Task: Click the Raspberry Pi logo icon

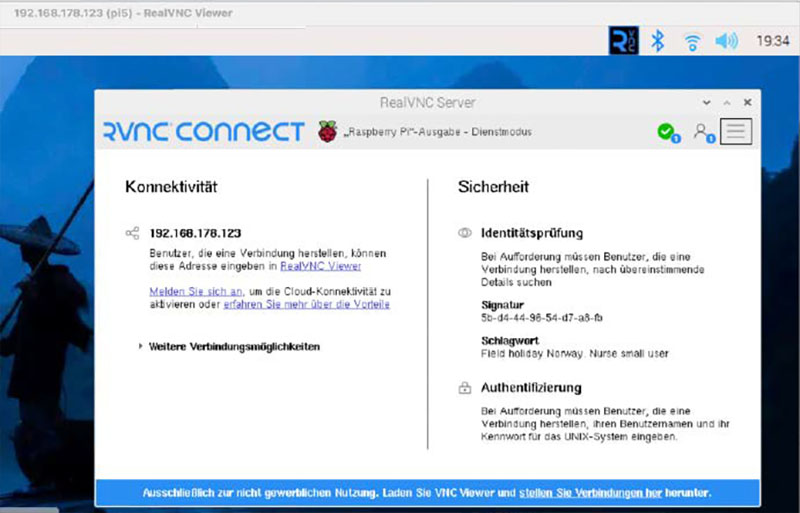Action: pyautogui.click(x=328, y=132)
